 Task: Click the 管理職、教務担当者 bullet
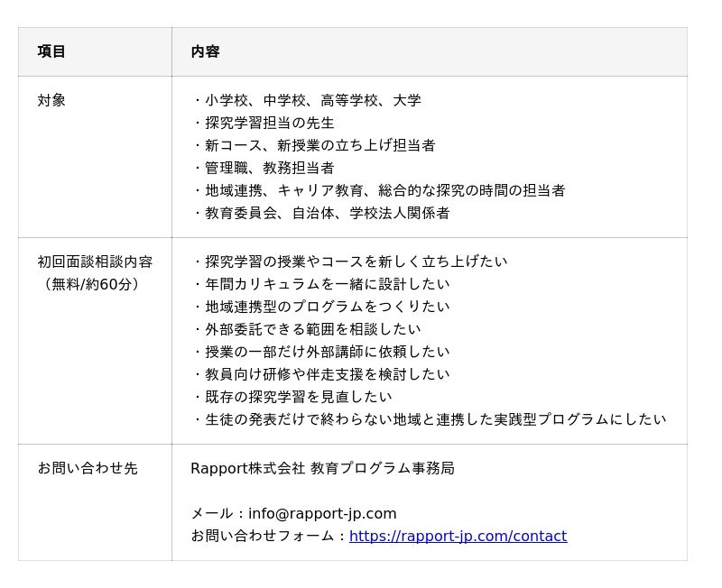[x=263, y=168]
